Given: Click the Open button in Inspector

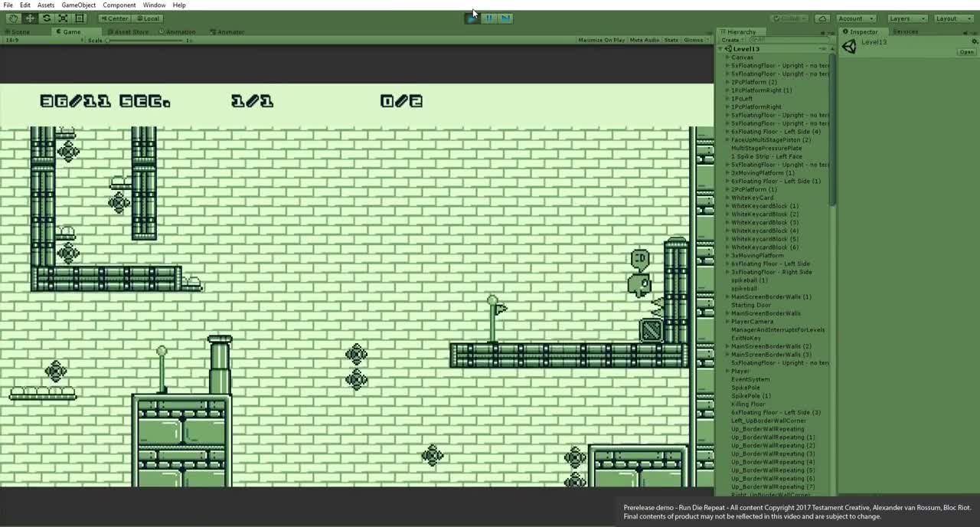Looking at the screenshot, I should coord(966,52).
